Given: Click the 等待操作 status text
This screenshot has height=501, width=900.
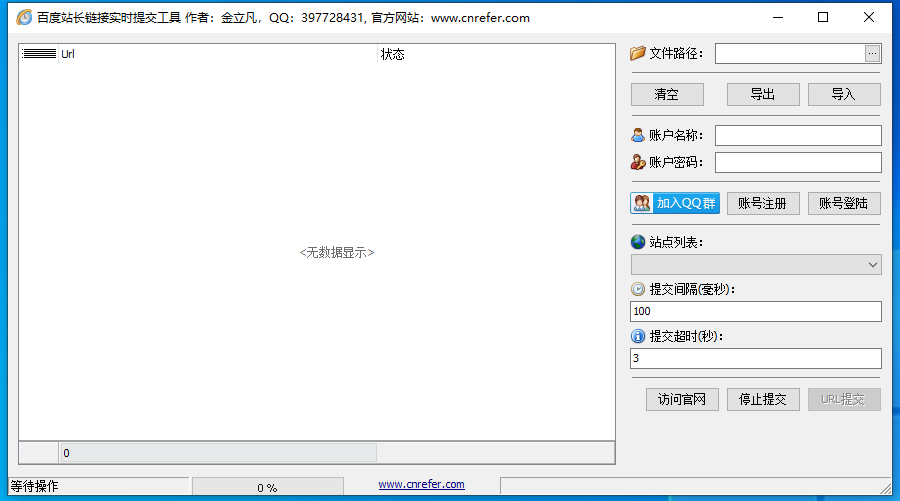Looking at the screenshot, I should pos(34,486).
